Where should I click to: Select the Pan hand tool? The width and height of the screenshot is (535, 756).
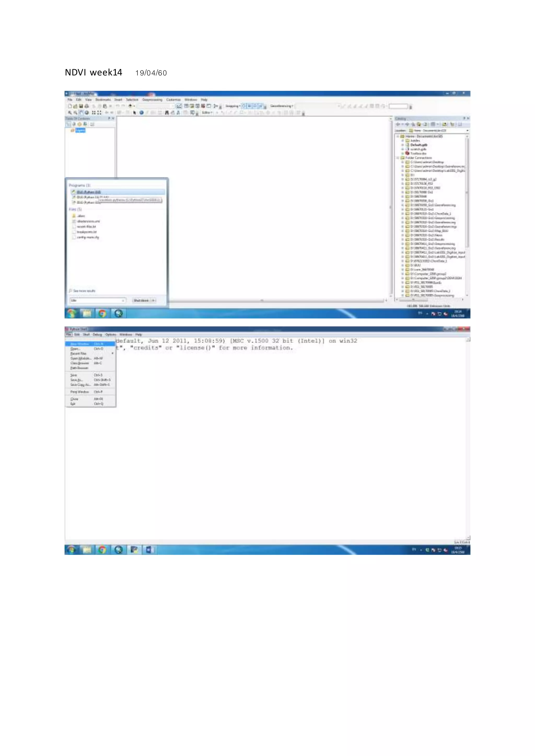pyautogui.click(x=81, y=113)
